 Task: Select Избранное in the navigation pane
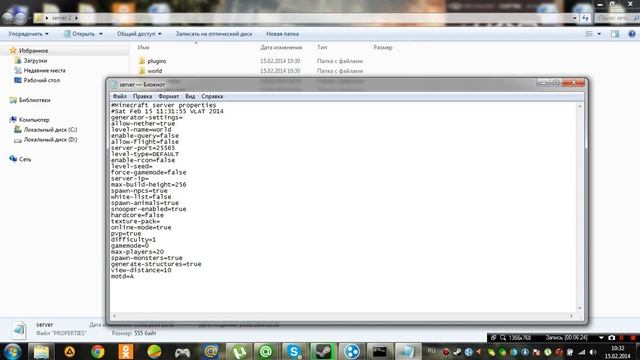(x=33, y=51)
